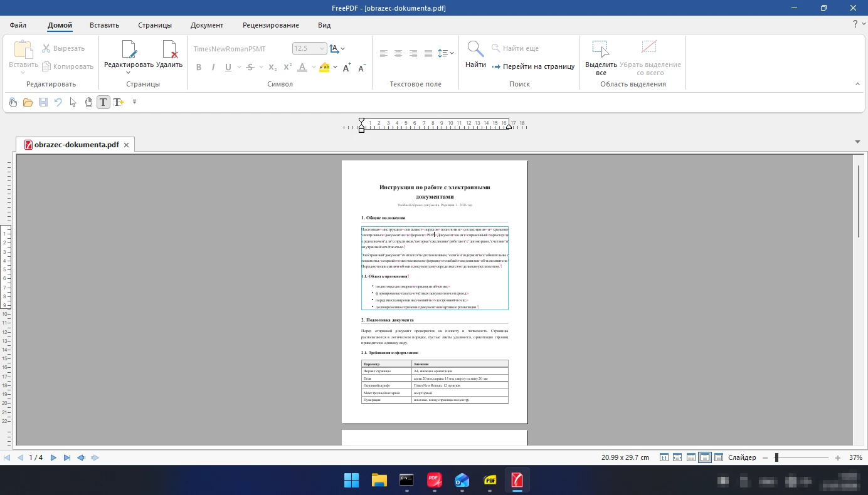The height and width of the screenshot is (495, 868).
Task: Expand the Редактировать pages dropdown chevron
Action: (x=129, y=73)
